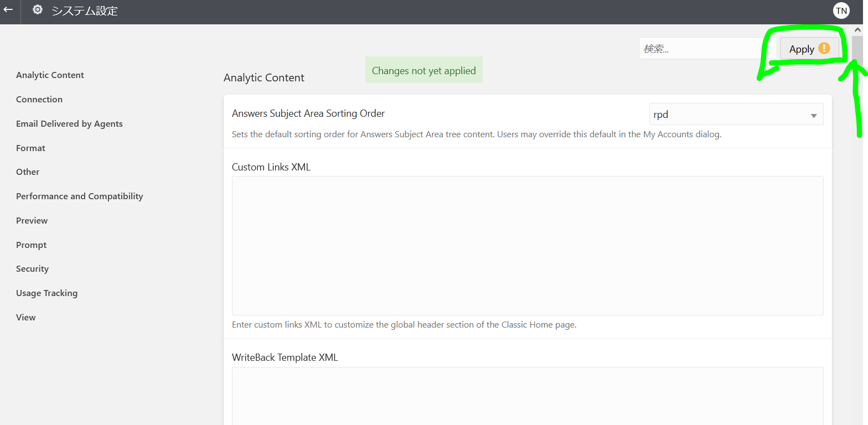Go to the Connection section
The image size is (868, 425).
39,100
